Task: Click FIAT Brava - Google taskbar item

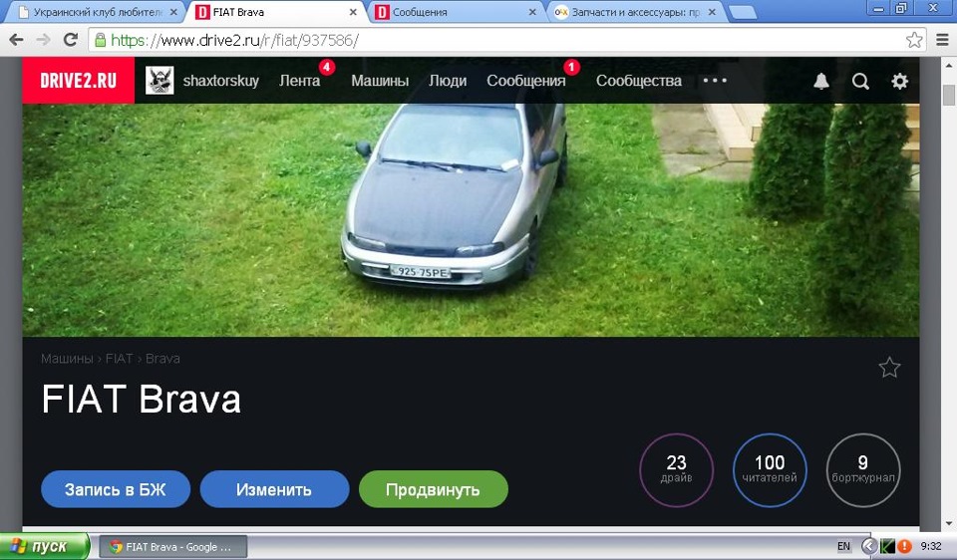Action: point(173,547)
